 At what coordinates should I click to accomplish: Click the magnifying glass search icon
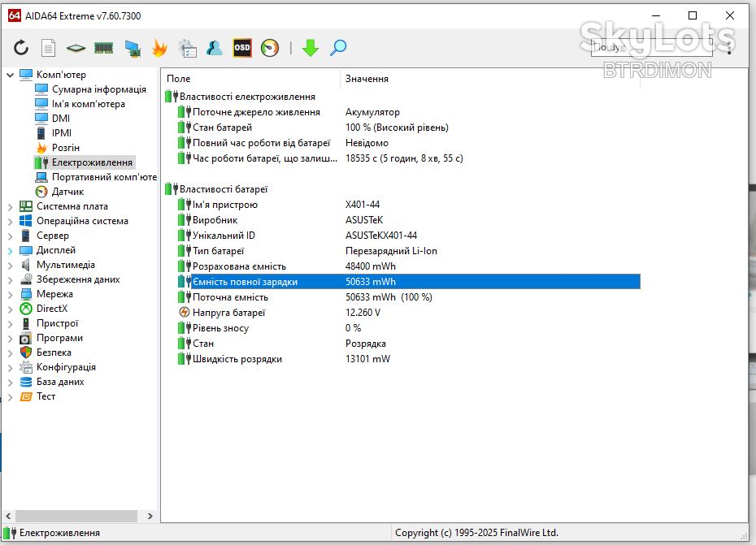338,48
